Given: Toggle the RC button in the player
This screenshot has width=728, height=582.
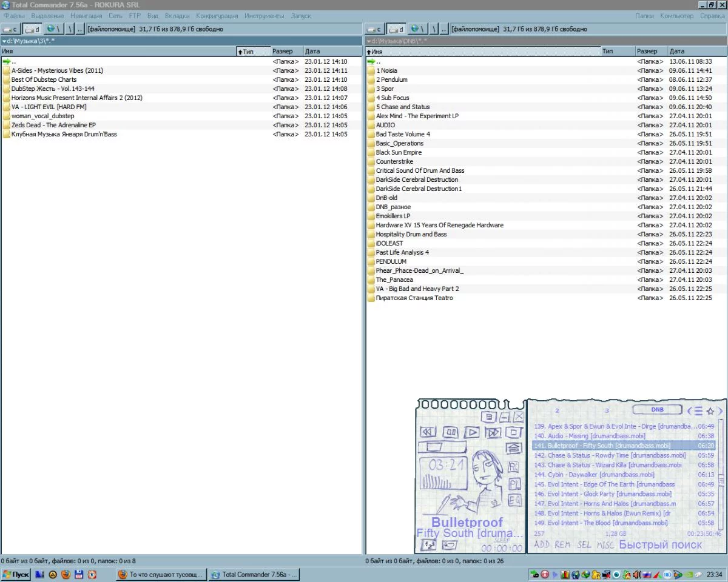Looking at the screenshot, I should pyautogui.click(x=514, y=467).
